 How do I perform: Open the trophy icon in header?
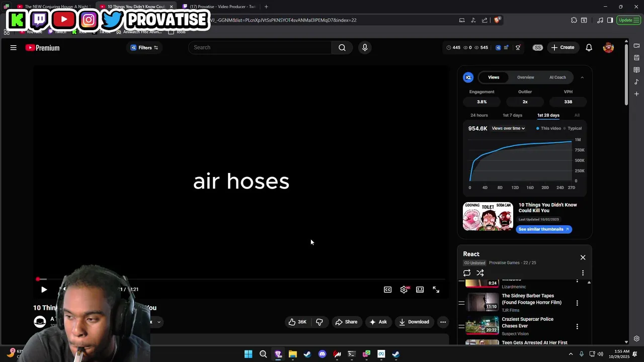(518, 48)
